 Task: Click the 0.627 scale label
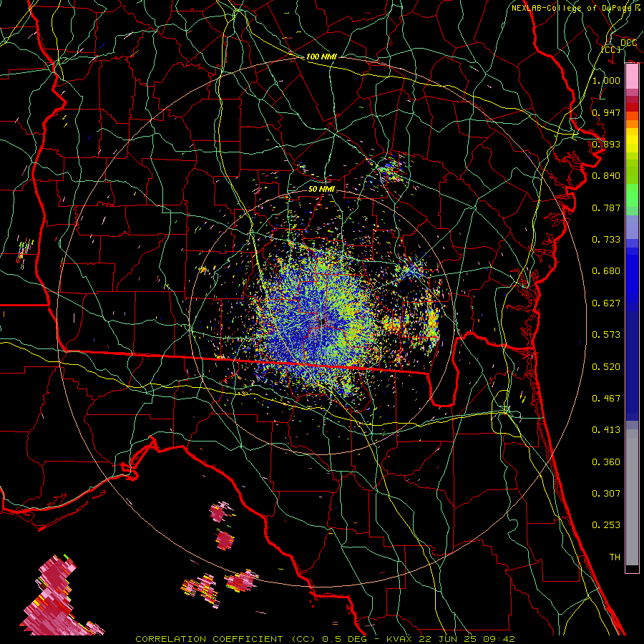pyautogui.click(x=606, y=303)
